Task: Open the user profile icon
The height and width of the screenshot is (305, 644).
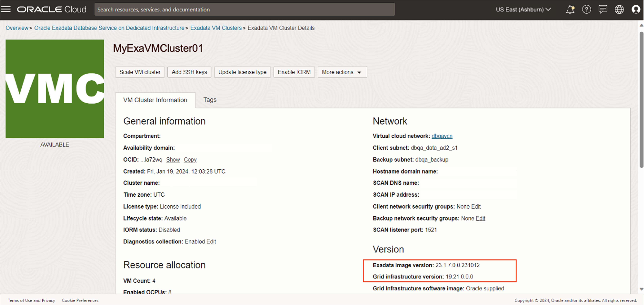Action: pos(636,9)
